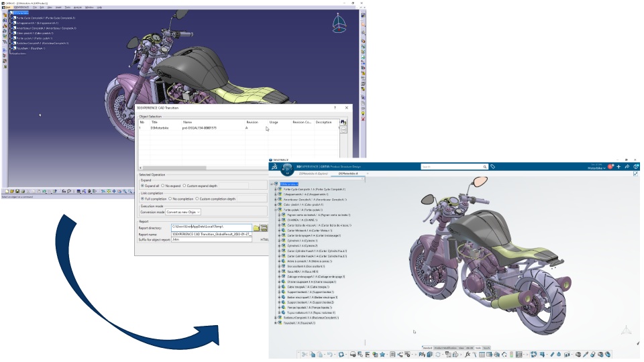Select the Custom completion depth radio button
Screen dimensions: 644x362
pos(197,198)
